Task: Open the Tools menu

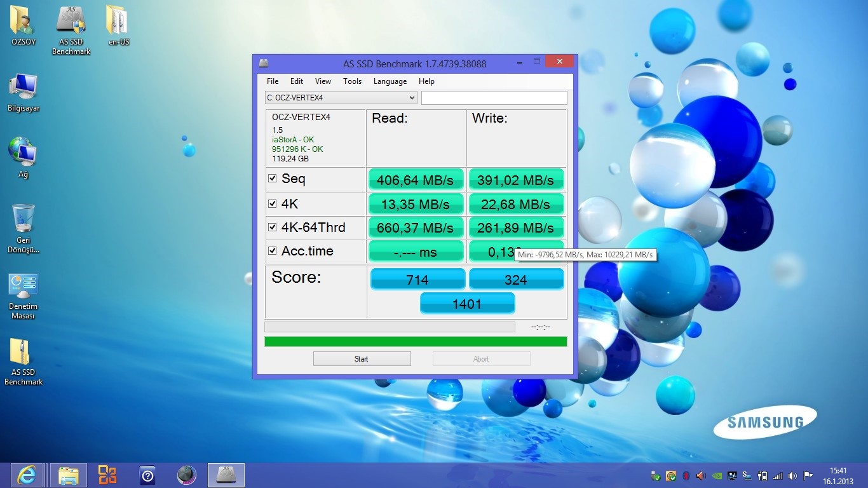Action: [352, 81]
